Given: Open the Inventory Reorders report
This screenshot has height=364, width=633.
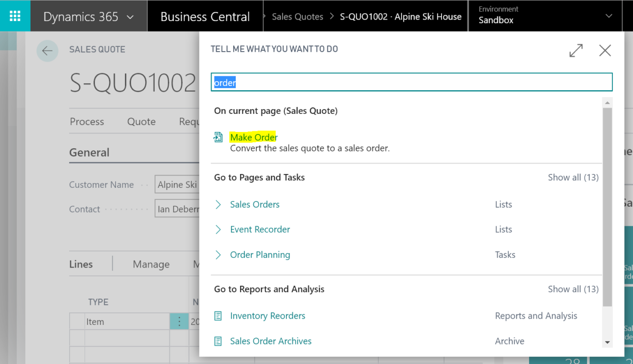Looking at the screenshot, I should click(x=267, y=316).
